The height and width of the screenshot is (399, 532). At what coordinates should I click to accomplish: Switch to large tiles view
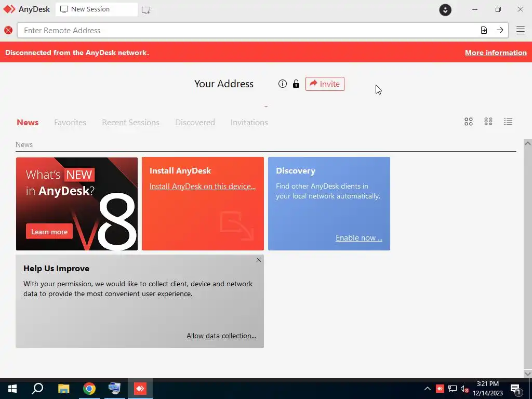[469, 122]
